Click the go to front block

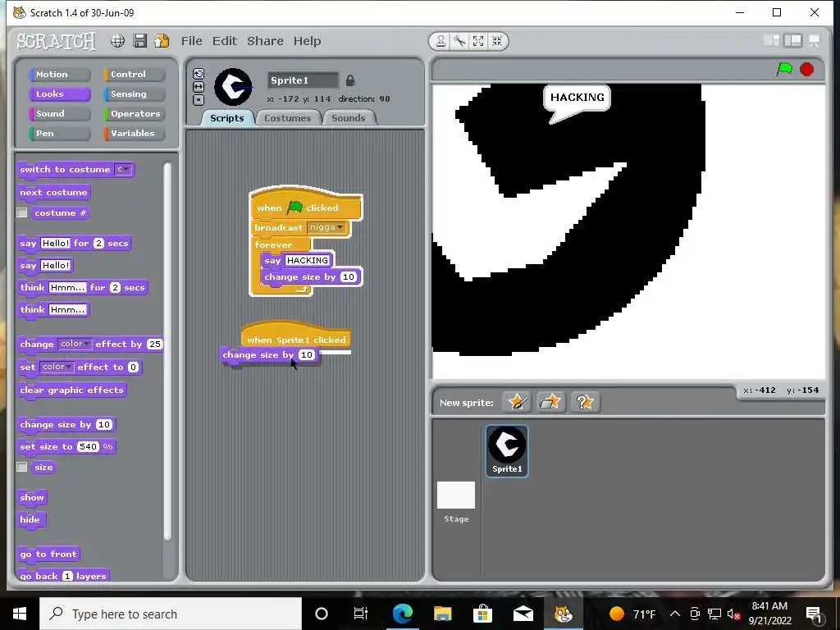[x=48, y=555]
